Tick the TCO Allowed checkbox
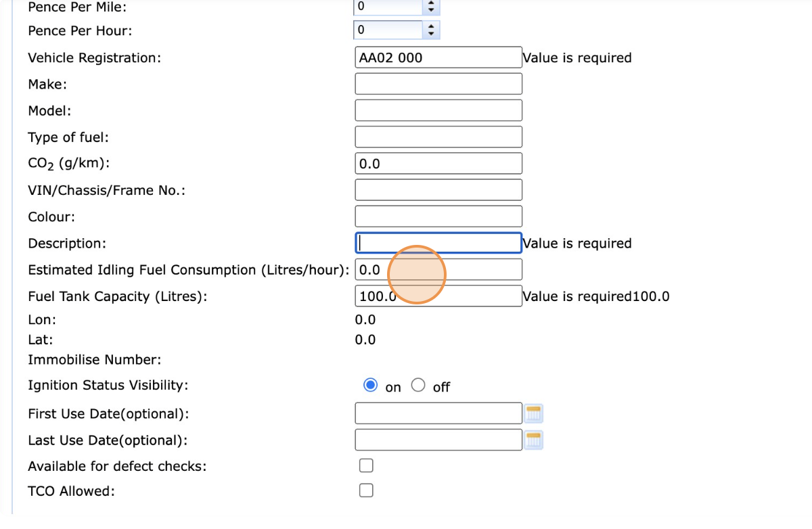 tap(366, 490)
